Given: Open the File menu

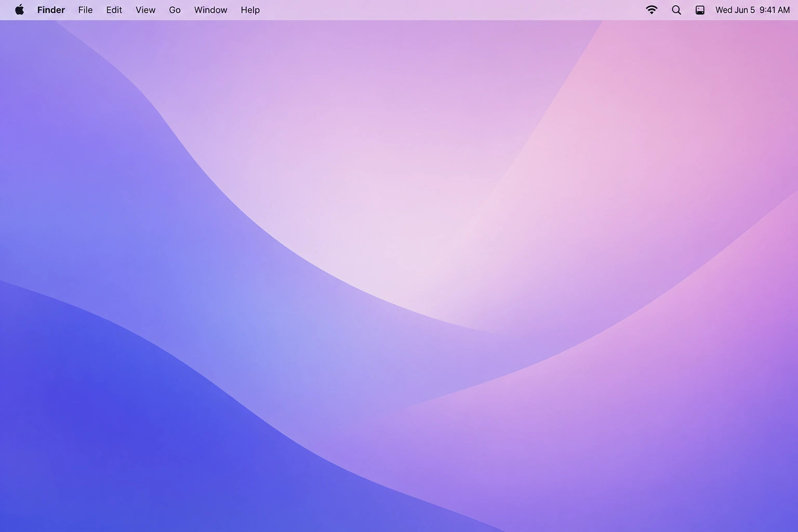Looking at the screenshot, I should point(85,10).
